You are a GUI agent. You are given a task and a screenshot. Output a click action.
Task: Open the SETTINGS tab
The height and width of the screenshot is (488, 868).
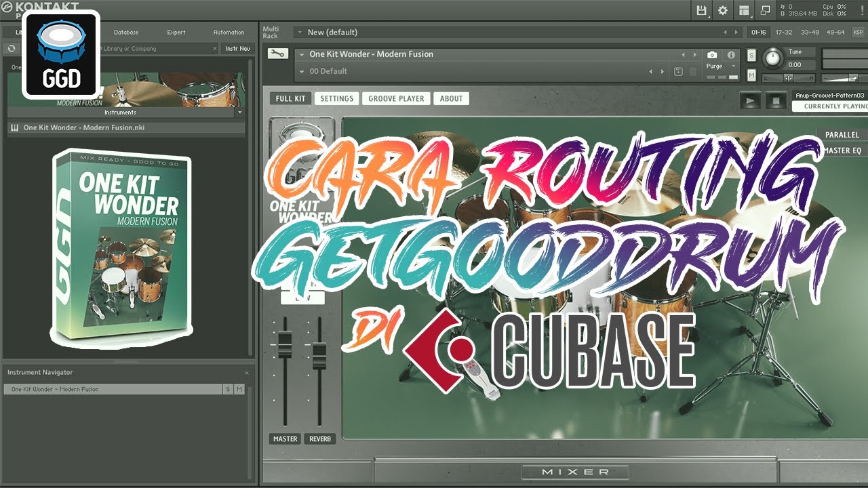(337, 98)
